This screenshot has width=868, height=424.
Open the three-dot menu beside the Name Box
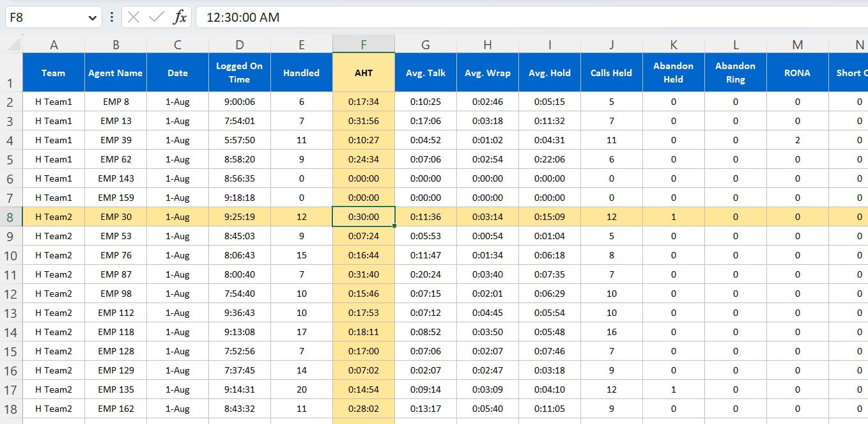pos(111,17)
